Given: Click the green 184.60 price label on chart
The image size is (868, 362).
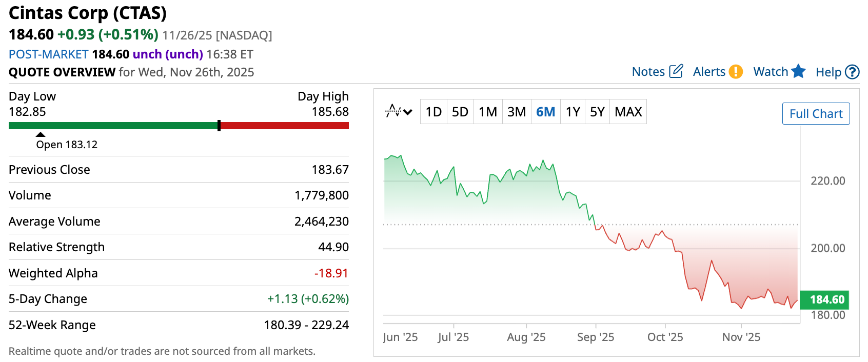Looking at the screenshot, I should pos(824,299).
